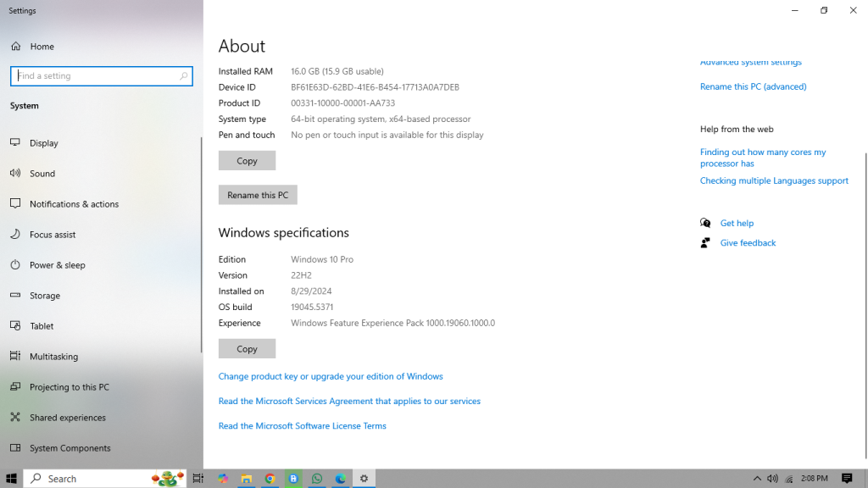Click the Product ID value 00331-10000-00001-AA733
The height and width of the screenshot is (488, 868).
pyautogui.click(x=342, y=103)
